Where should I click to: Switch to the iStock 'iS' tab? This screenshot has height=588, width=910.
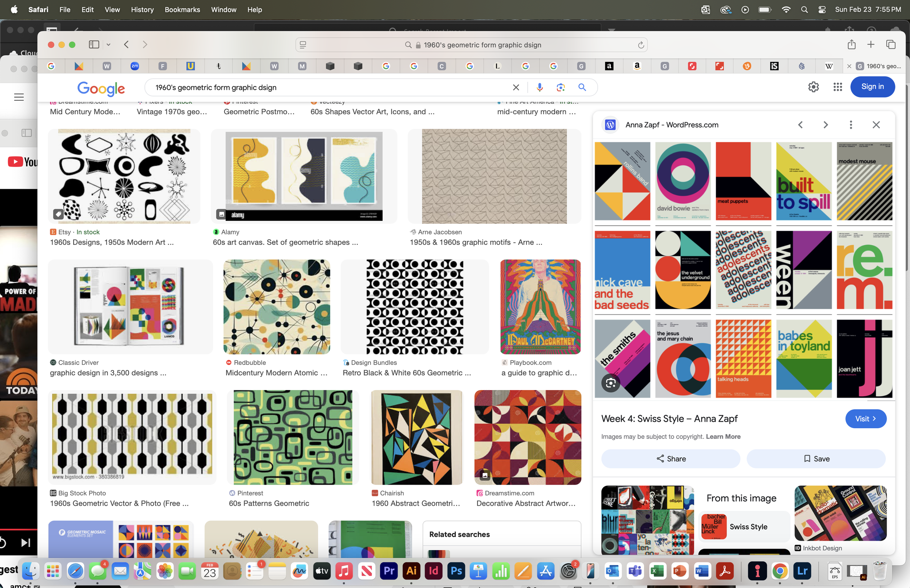pyautogui.click(x=773, y=66)
